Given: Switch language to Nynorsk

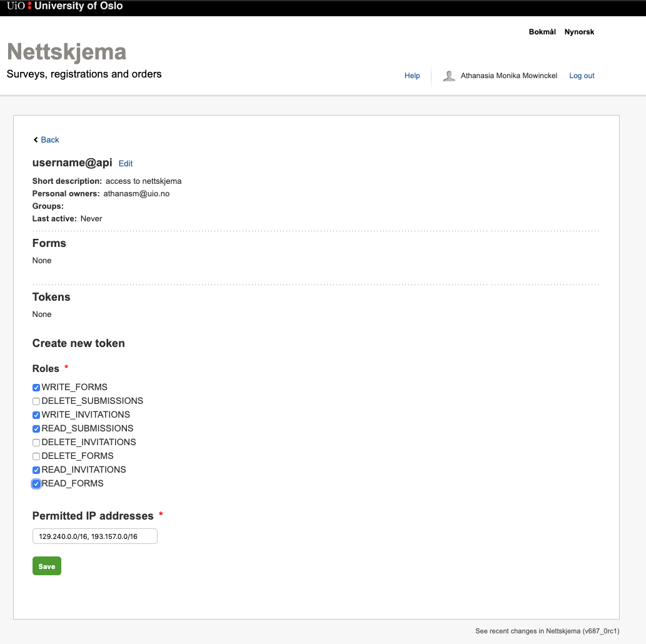Looking at the screenshot, I should [579, 32].
